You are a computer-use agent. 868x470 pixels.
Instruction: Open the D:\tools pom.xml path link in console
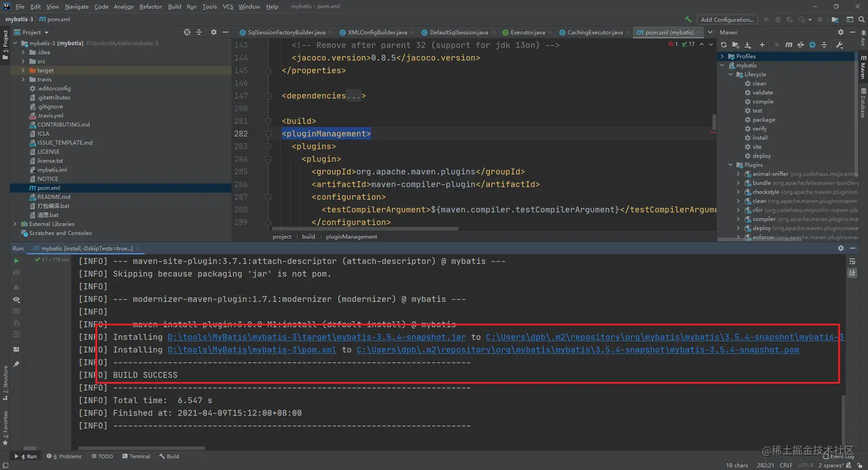pyautogui.click(x=252, y=349)
